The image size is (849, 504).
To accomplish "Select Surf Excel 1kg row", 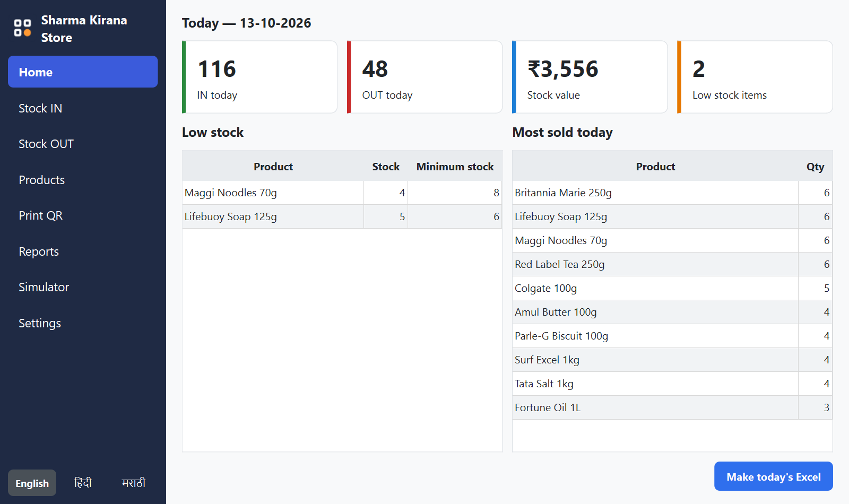I will (x=672, y=360).
